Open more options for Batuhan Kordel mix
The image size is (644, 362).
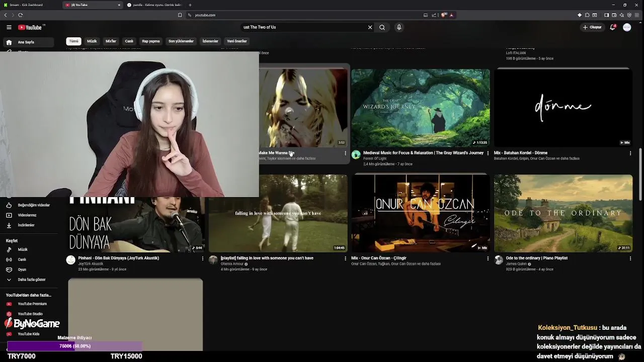pyautogui.click(x=630, y=153)
